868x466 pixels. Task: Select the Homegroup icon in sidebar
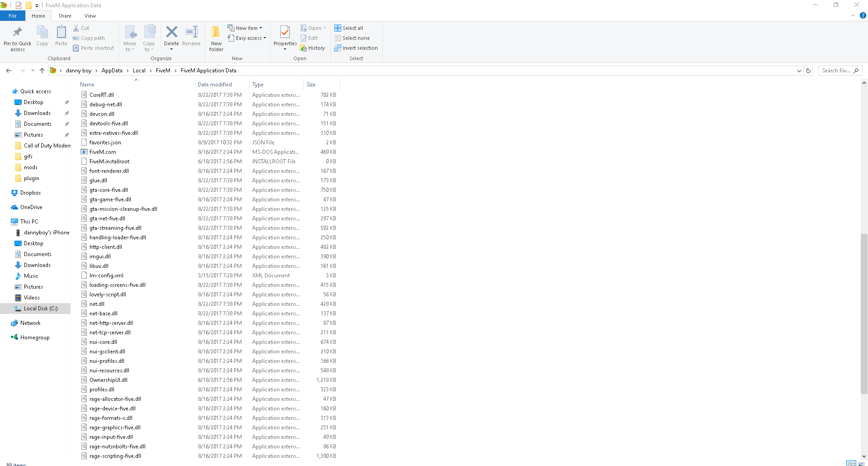pyautogui.click(x=14, y=338)
